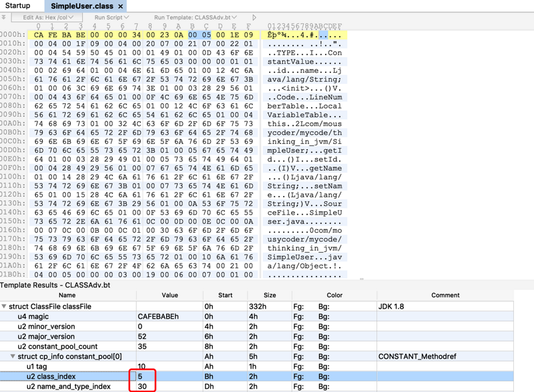Click the run template play arrow icon

tap(254, 17)
